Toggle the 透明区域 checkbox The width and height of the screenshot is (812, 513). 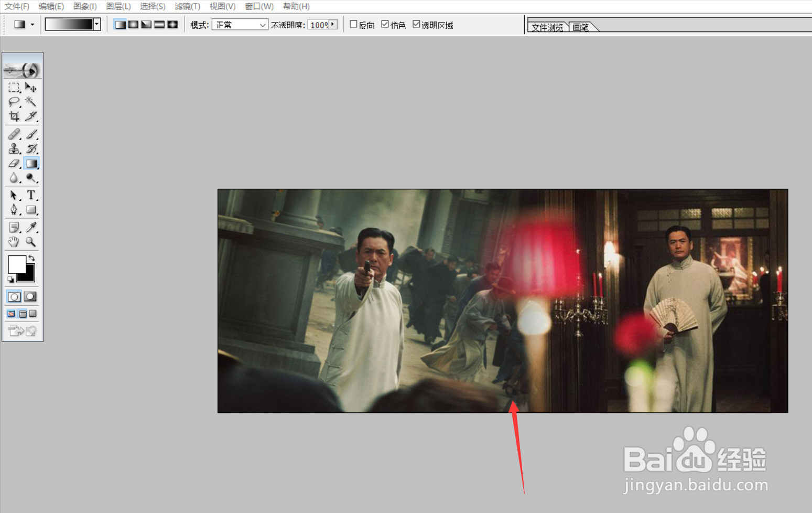click(416, 24)
